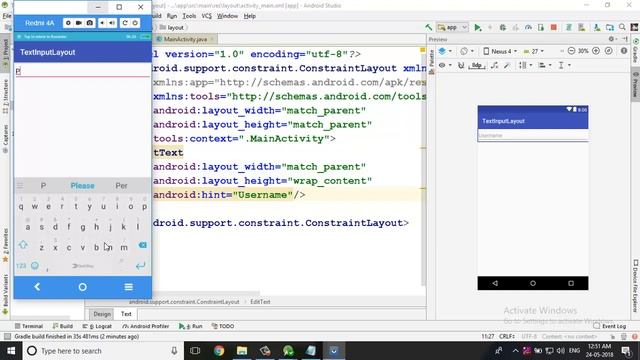Click the Windows Start button
This screenshot has width=640, height=360.
pyautogui.click(x=11, y=351)
